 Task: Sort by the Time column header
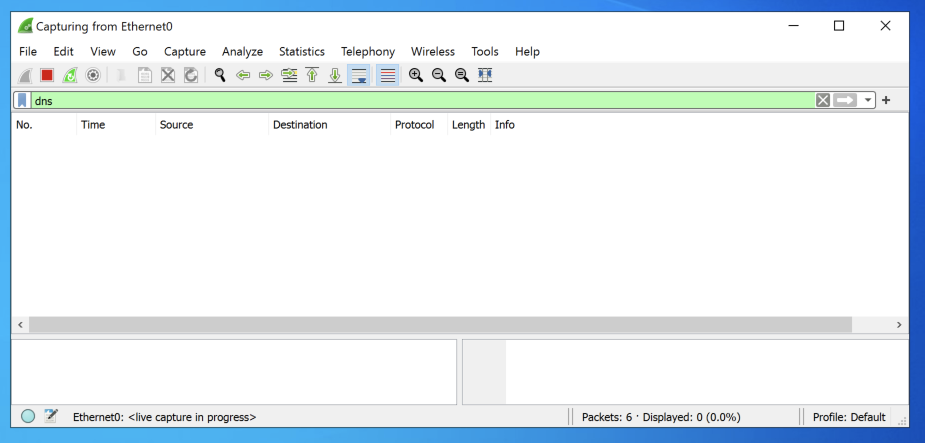[116, 125]
